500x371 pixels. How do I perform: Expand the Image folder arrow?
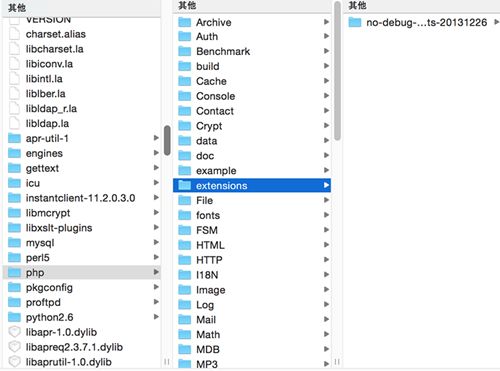326,289
